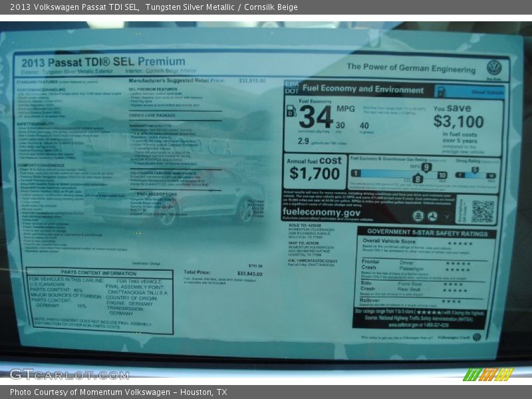Click the Smog Rating scale bar

475,175
